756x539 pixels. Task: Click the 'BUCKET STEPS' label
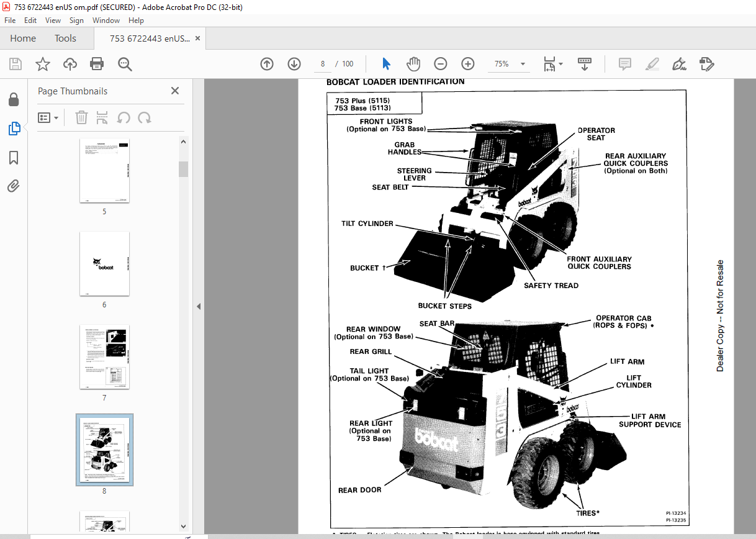point(445,306)
